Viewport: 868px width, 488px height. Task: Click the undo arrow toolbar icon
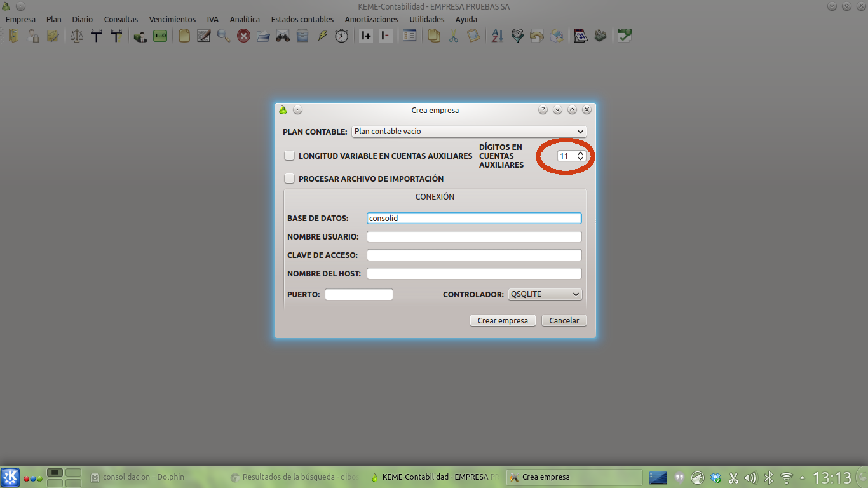pyautogui.click(x=537, y=36)
